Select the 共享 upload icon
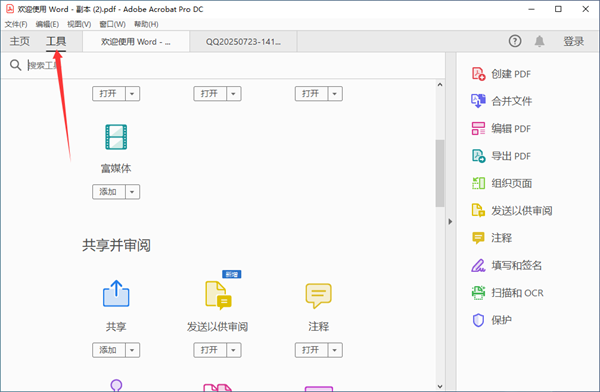This screenshot has height=392, width=600. [116, 294]
